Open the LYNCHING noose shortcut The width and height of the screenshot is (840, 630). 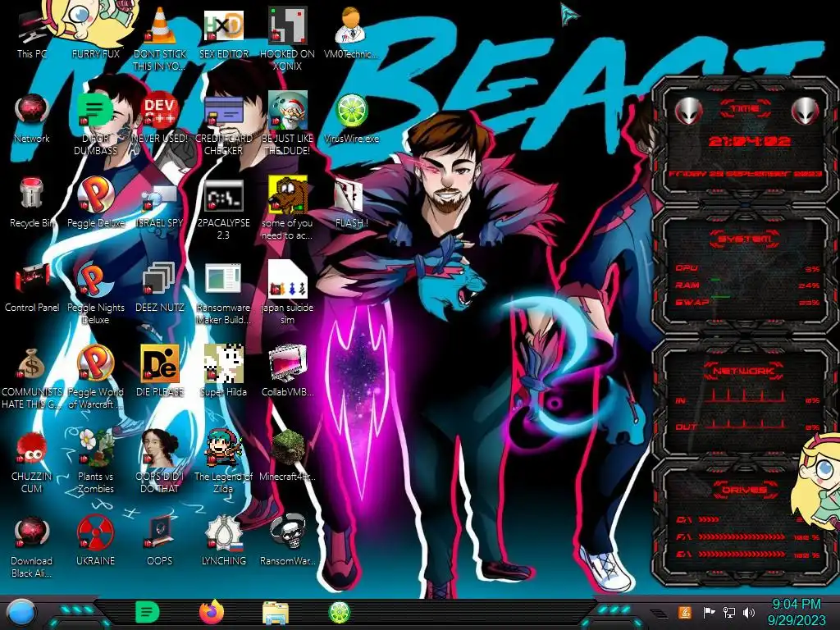pyautogui.click(x=223, y=541)
